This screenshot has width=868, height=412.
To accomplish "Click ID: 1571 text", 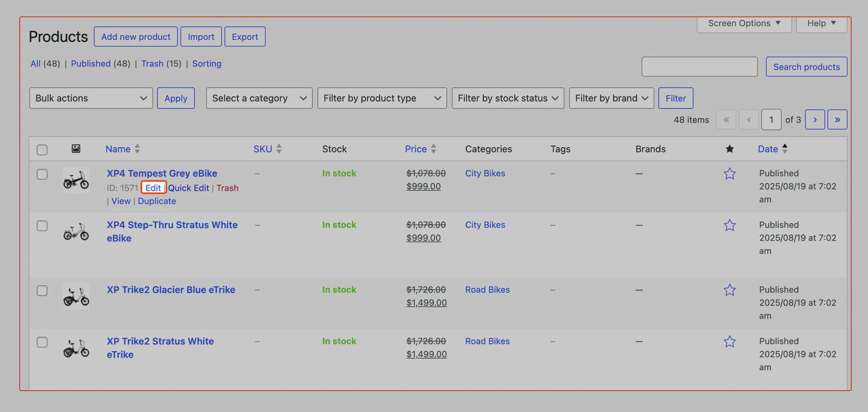I will coord(122,188).
